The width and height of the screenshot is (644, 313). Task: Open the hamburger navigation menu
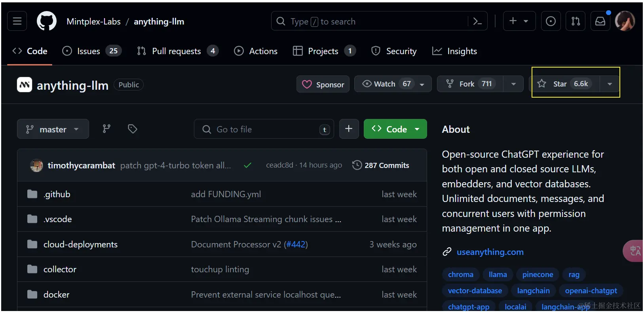pyautogui.click(x=17, y=21)
